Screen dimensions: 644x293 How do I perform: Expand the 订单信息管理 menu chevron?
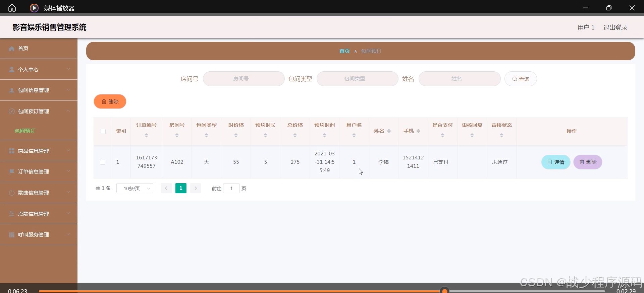68,171
